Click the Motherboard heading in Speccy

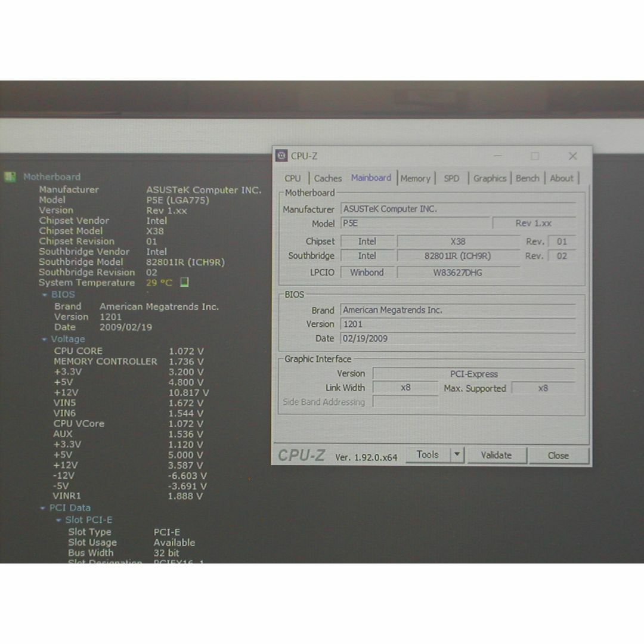[x=52, y=177]
